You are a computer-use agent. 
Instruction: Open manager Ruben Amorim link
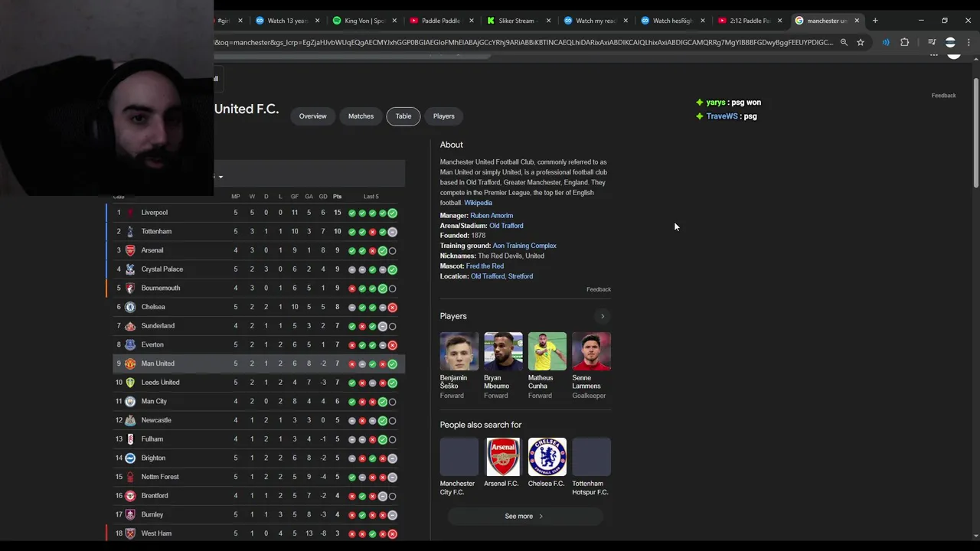tap(492, 216)
